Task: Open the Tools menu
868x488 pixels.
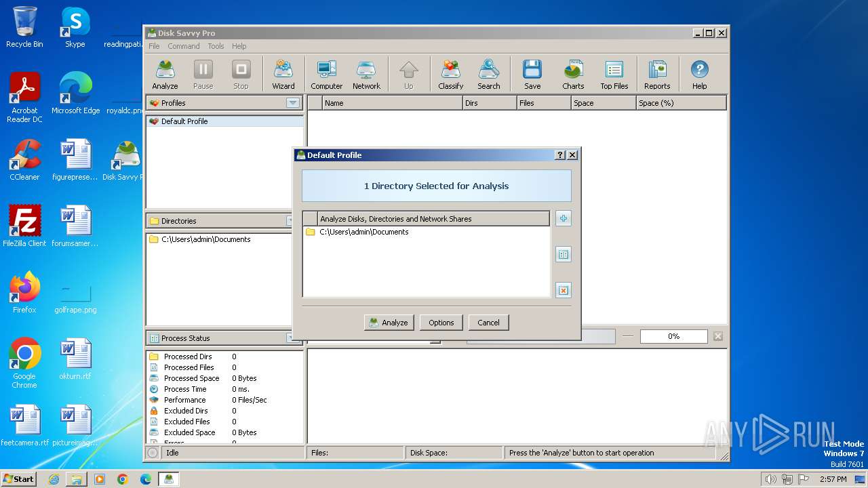Action: pos(216,46)
